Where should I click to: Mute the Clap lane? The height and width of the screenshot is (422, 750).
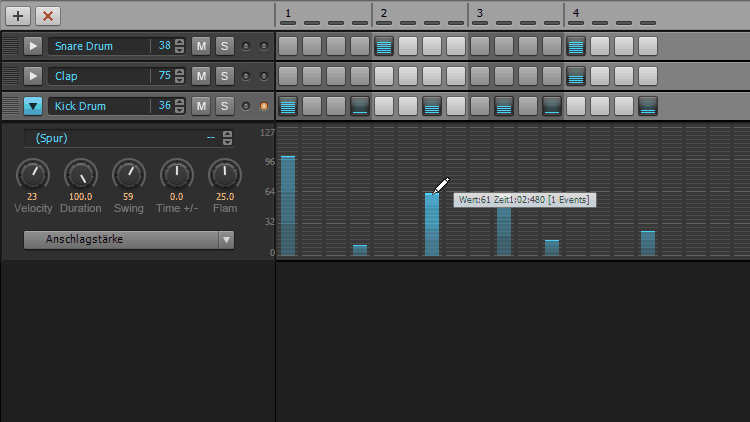point(201,76)
